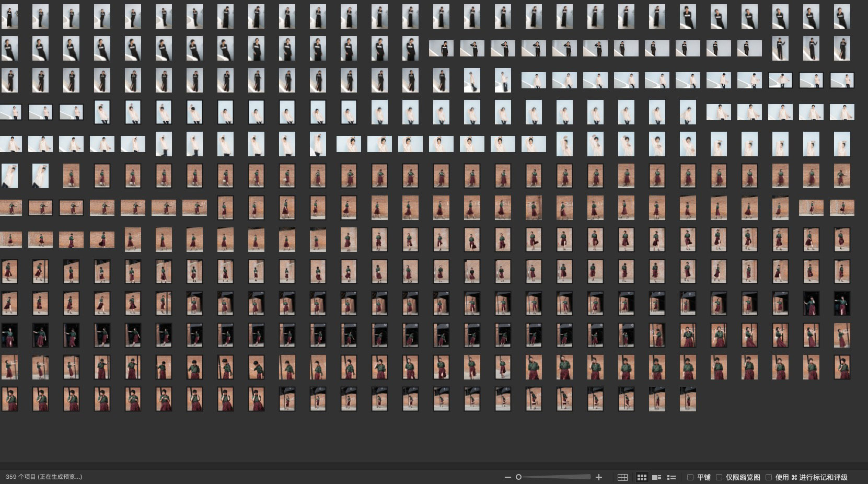
Task: Select the first thumbnail in the fourth row
Action: tap(10, 112)
